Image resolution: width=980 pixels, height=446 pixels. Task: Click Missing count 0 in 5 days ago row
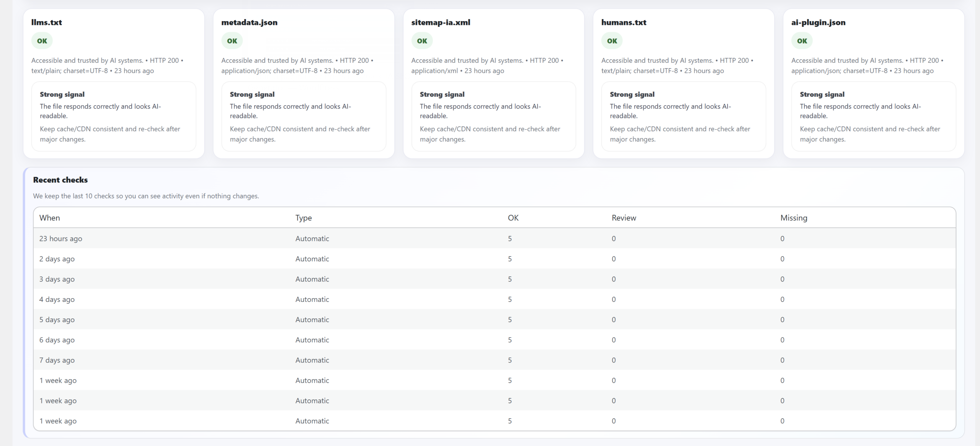coord(782,320)
